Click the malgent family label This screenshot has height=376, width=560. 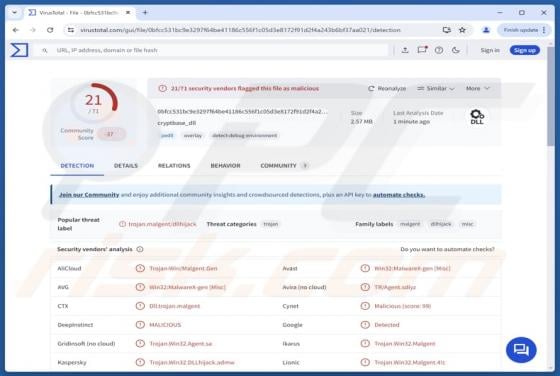[410, 224]
